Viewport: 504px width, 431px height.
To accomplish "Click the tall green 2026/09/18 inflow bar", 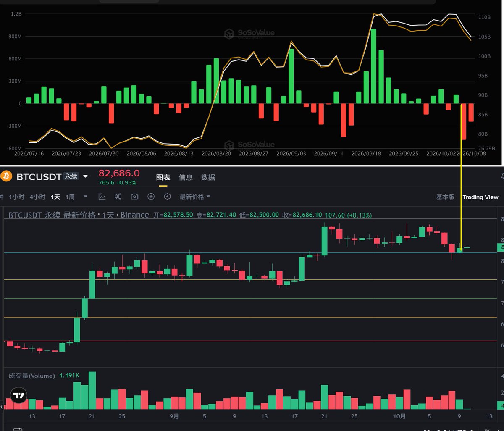I will tap(373, 66).
